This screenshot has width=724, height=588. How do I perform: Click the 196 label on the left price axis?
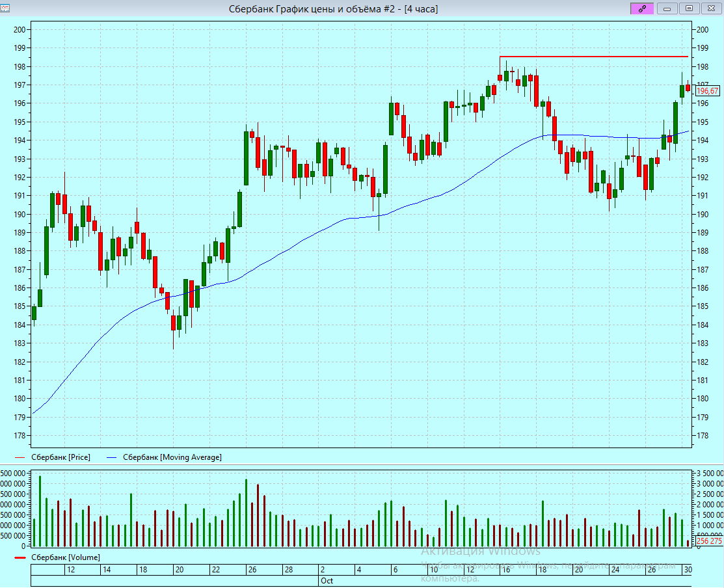point(20,103)
